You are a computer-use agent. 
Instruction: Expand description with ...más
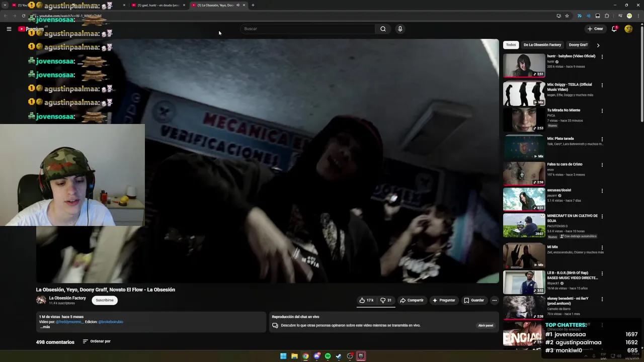pos(45,327)
